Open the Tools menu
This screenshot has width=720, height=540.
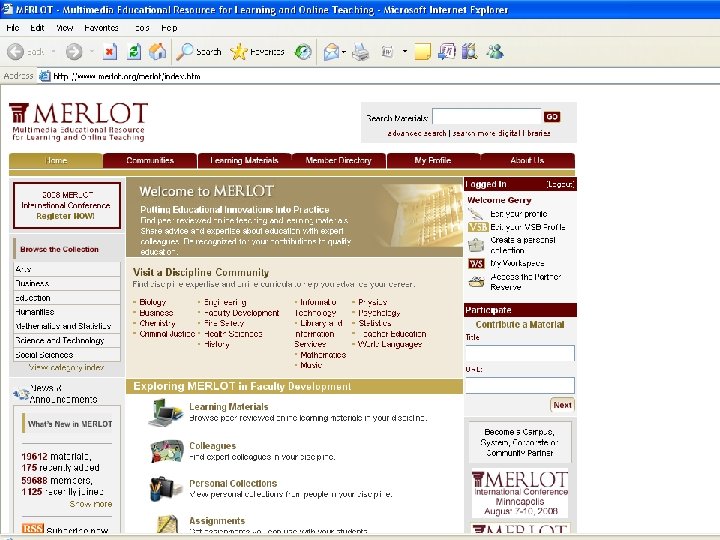click(x=142, y=28)
